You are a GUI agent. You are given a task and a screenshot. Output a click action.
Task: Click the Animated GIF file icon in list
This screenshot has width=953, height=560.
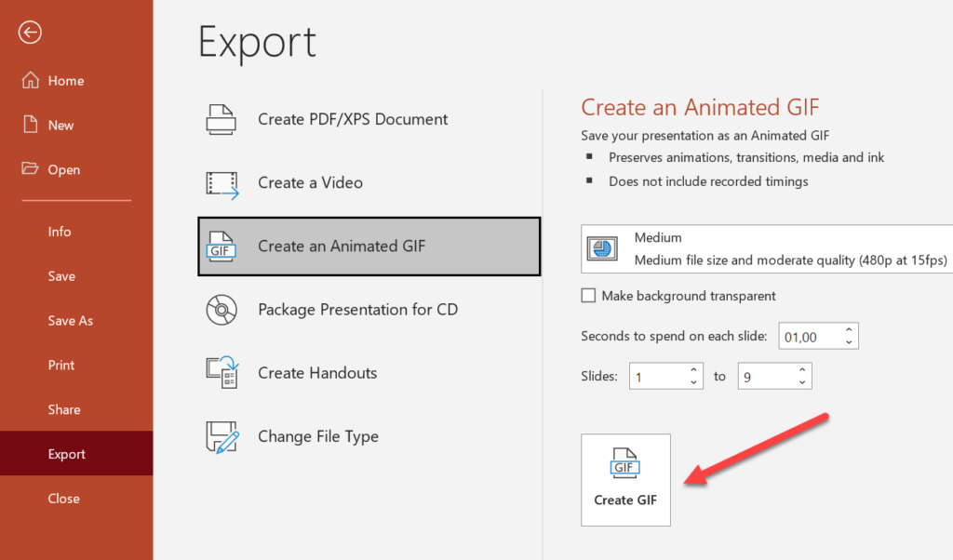[221, 246]
